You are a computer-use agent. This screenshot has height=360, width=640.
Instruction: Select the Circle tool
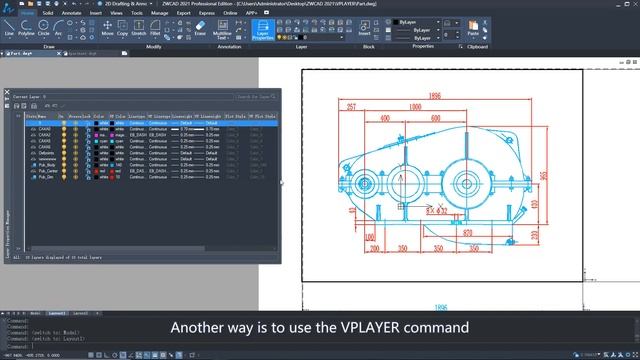(x=43, y=29)
